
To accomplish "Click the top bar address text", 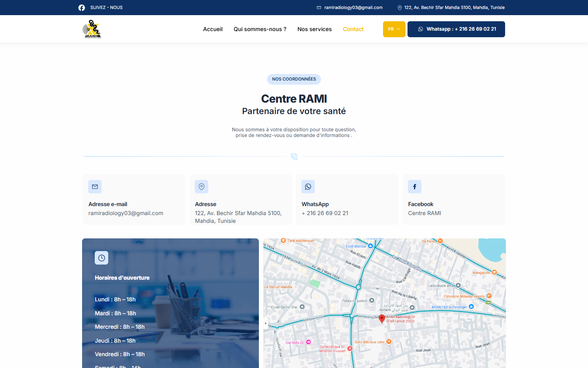I will 454,7.
